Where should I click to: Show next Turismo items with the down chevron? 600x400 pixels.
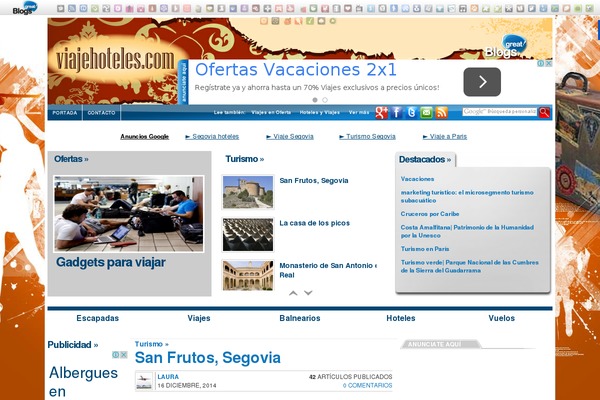[x=308, y=293]
